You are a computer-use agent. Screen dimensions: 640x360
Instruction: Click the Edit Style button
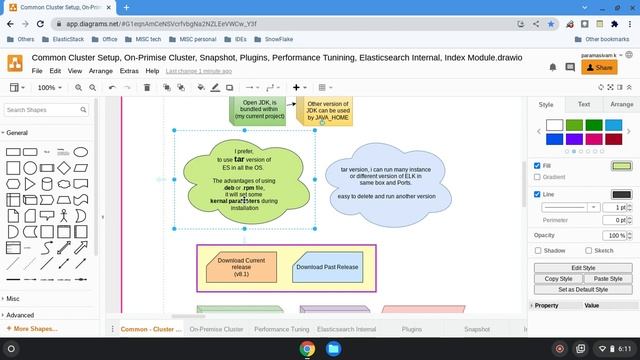[x=583, y=268]
